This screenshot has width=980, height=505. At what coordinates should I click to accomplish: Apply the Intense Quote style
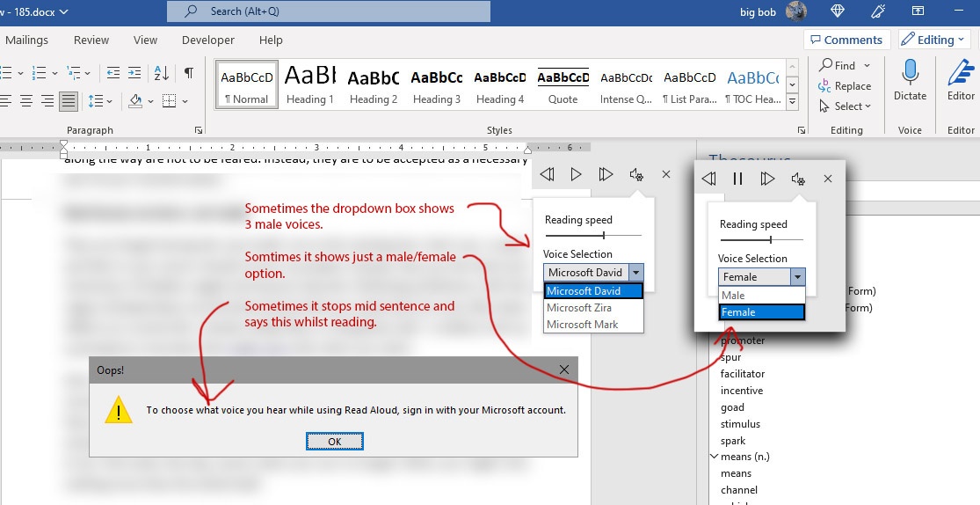tap(627, 85)
